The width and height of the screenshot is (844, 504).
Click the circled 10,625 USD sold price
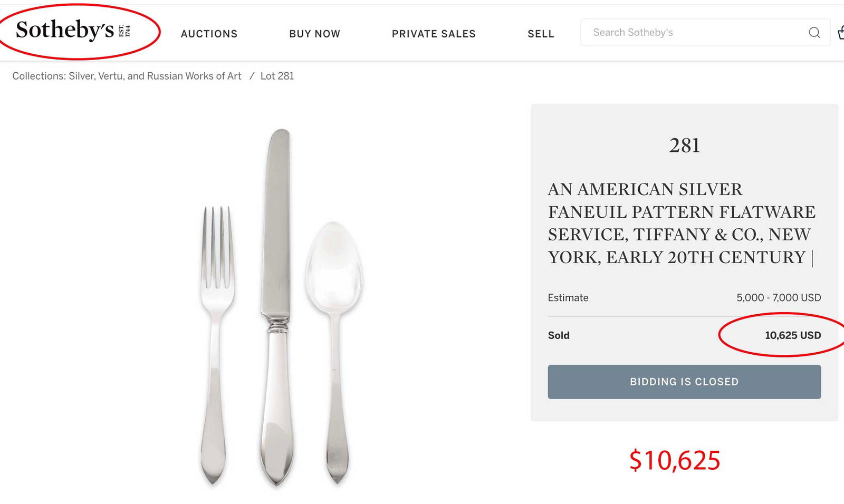click(792, 335)
